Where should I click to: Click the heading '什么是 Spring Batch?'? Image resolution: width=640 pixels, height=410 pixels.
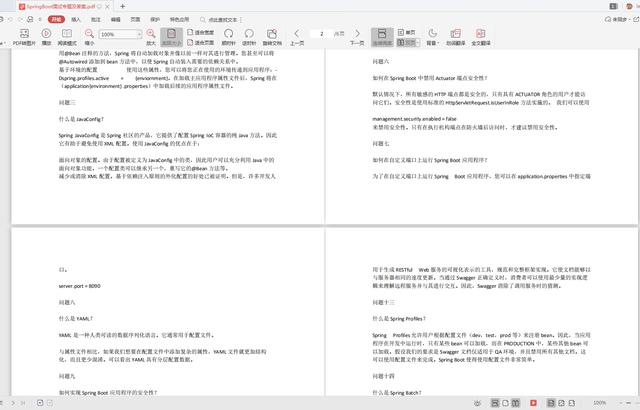pyautogui.click(x=397, y=392)
